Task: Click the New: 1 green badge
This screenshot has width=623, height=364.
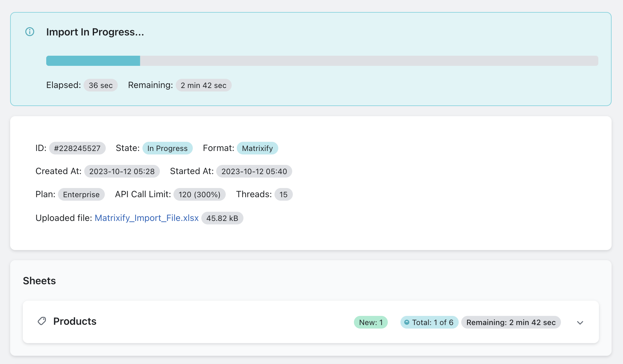Action: [371, 322]
